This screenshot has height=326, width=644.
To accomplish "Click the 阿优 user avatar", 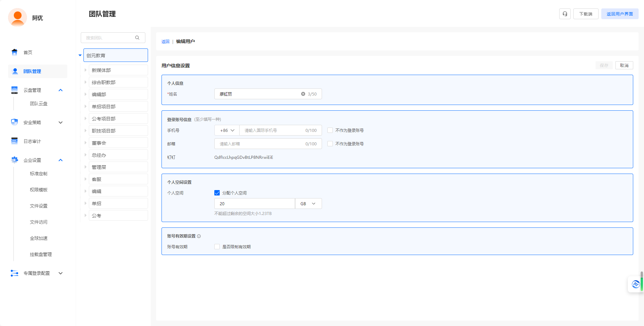I will click(x=17, y=17).
